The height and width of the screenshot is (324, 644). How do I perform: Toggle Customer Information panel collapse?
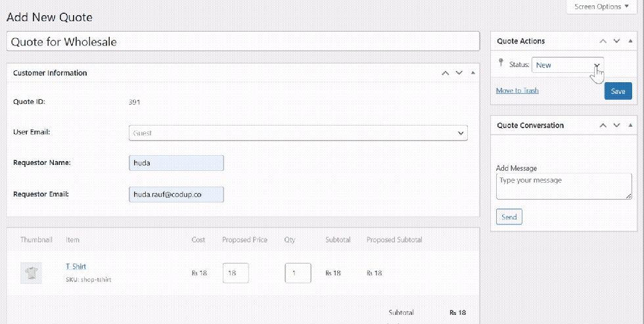(472, 73)
